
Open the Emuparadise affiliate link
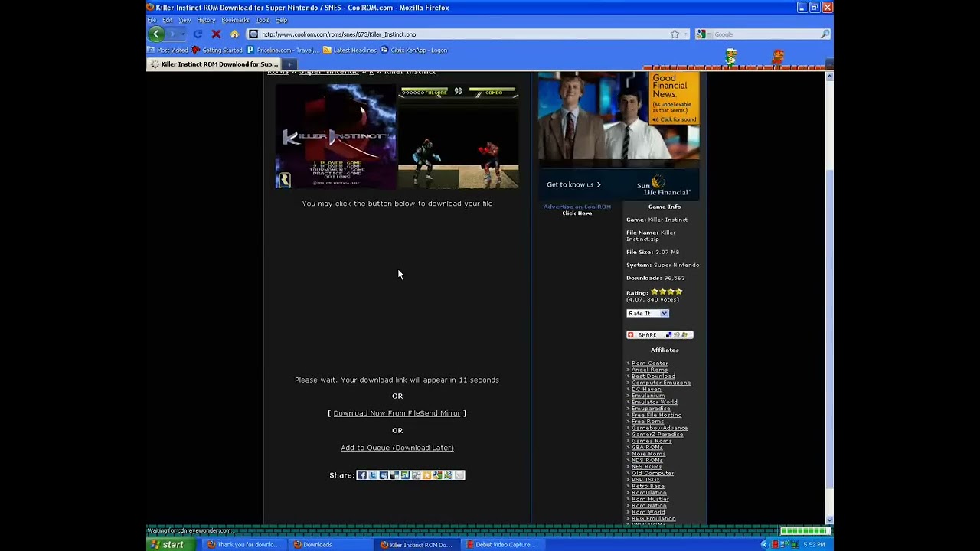coord(651,409)
